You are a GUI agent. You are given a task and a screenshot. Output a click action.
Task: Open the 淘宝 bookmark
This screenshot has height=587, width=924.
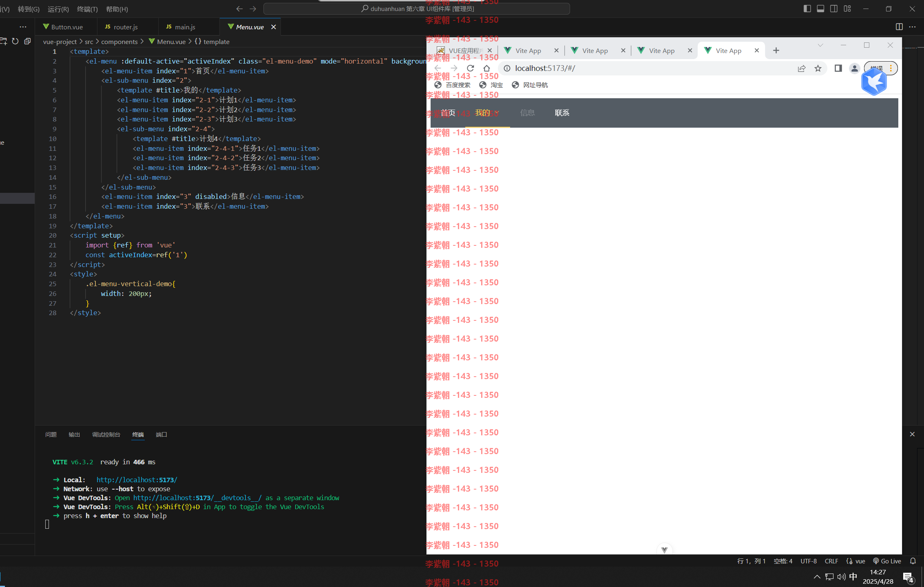(x=491, y=85)
